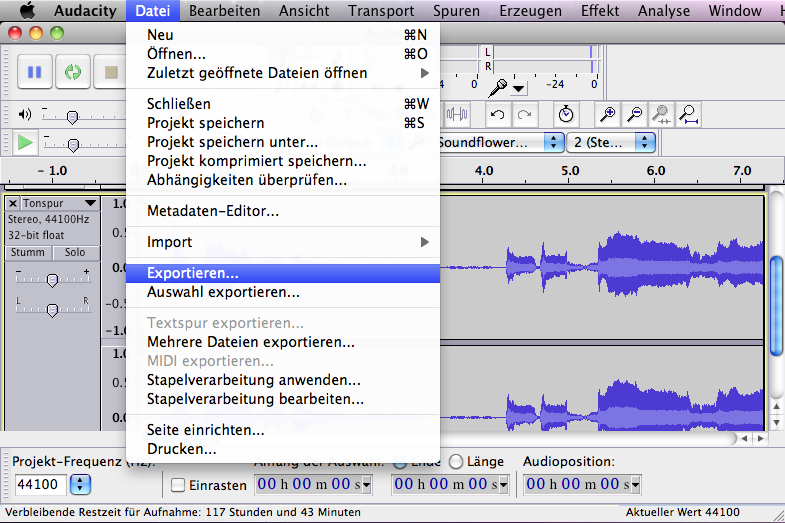
Task: Choose Exportieren... from the Datei menu
Action: (193, 272)
